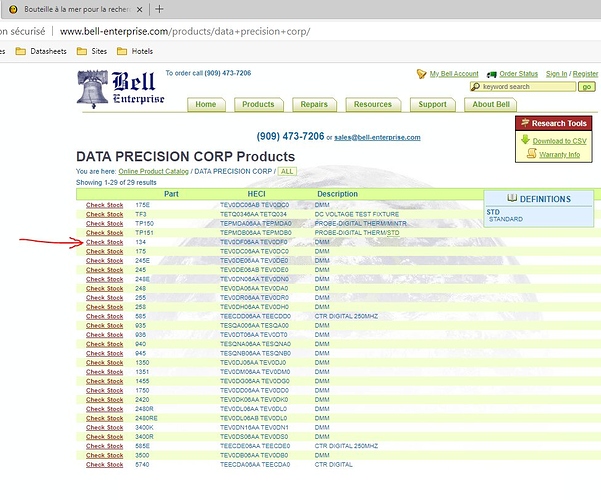601x500 pixels.
Task: Click the Warranty Info link
Action: [x=560, y=155]
